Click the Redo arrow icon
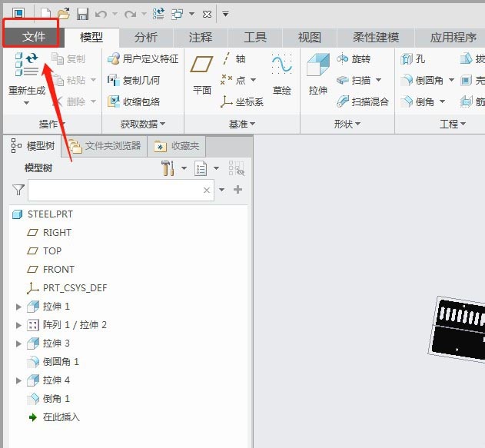Viewport: 485px width, 448px height. click(x=130, y=14)
